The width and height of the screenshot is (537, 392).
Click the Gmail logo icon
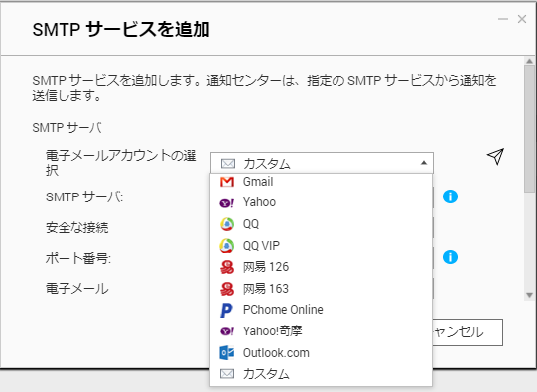(x=227, y=182)
